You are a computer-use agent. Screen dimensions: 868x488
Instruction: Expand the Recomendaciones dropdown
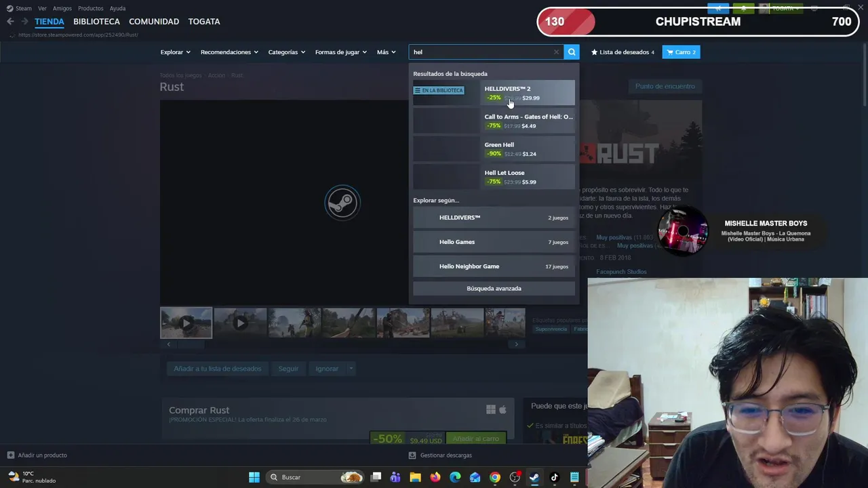click(x=229, y=52)
